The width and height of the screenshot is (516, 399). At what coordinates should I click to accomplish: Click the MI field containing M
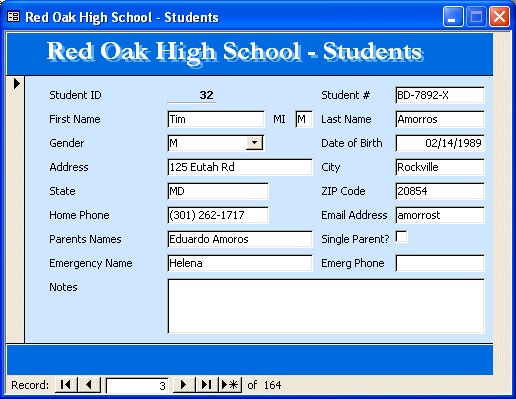coord(304,119)
